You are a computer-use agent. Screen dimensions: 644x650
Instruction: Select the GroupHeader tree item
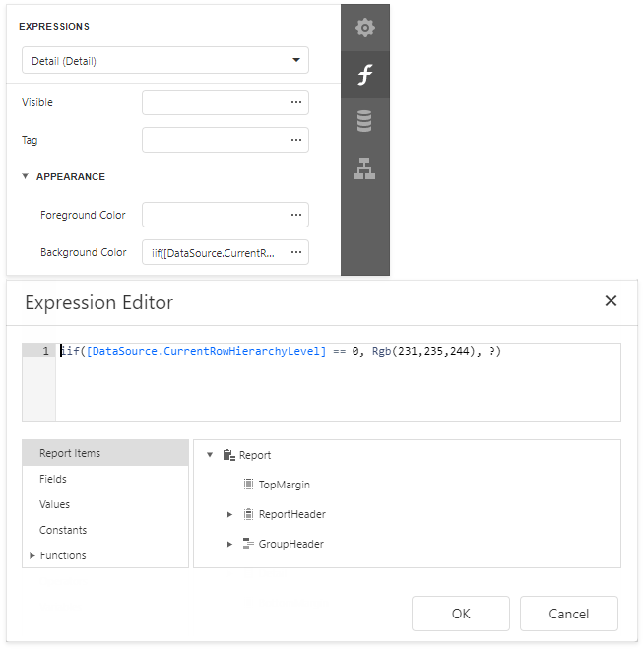pos(290,544)
